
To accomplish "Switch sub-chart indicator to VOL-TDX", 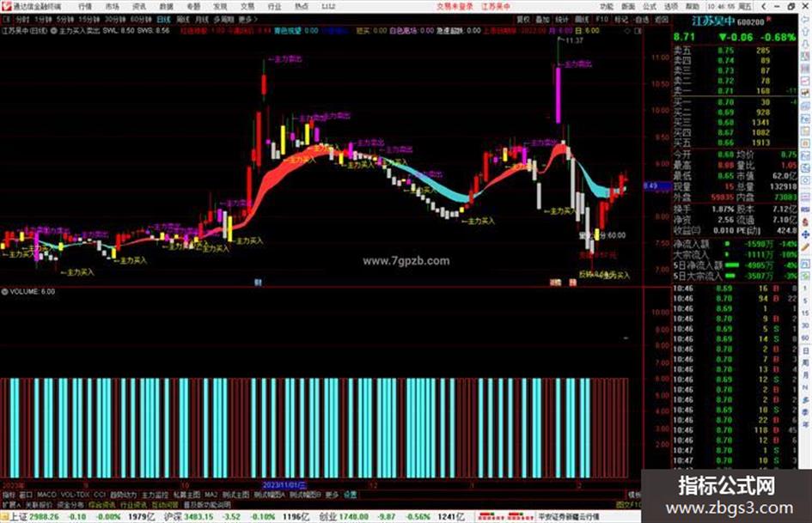I will tap(76, 495).
